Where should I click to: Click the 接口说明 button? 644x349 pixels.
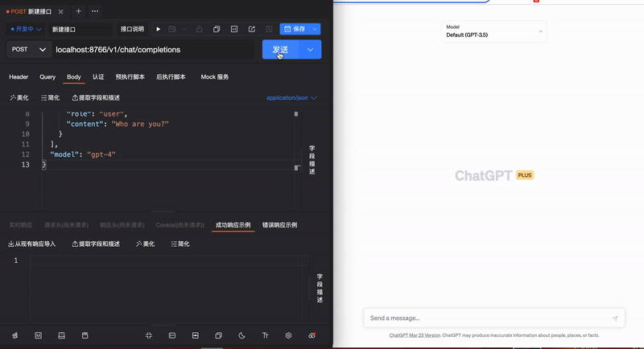(132, 29)
